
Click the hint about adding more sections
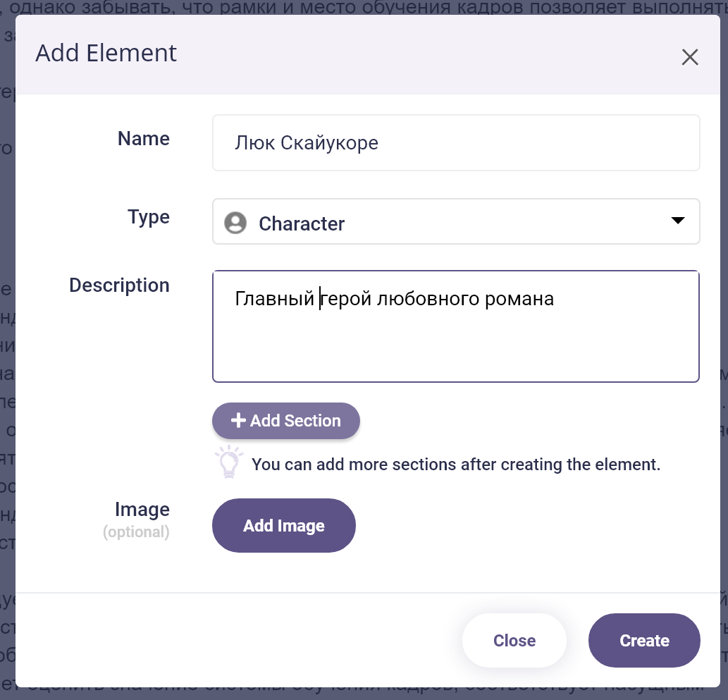pos(455,464)
